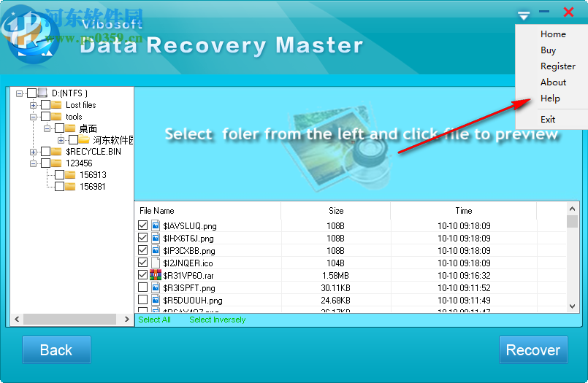Click the image icon of $R3ISPFT.png
This screenshot has width=588, height=383.
click(156, 287)
